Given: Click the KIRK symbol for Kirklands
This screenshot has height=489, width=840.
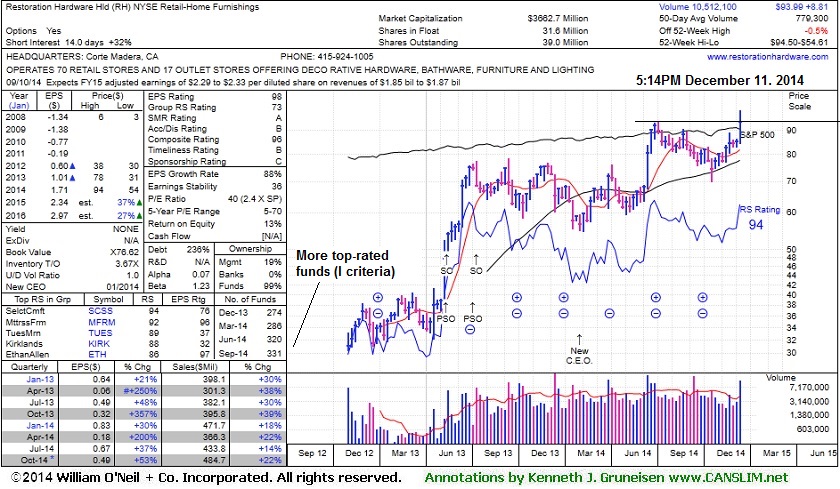Looking at the screenshot, I should (x=99, y=344).
